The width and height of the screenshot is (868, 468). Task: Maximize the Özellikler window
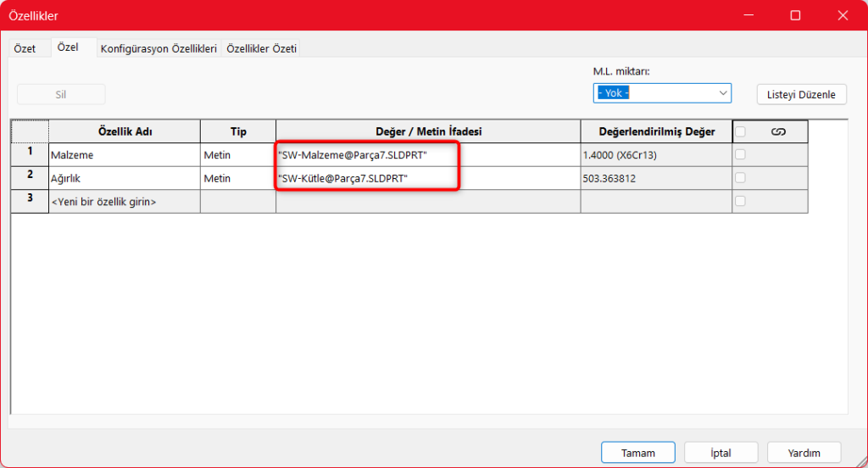tap(795, 15)
